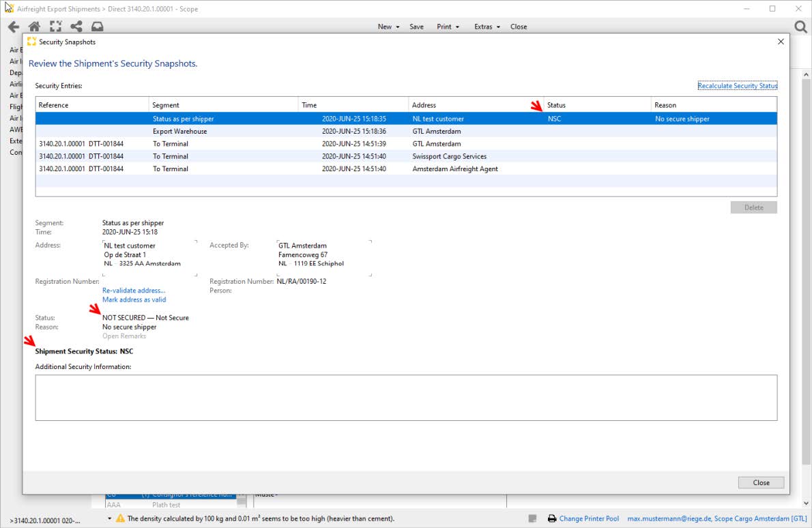812x528 pixels.
Task: Open the share icon in toolbar
Action: click(x=76, y=27)
